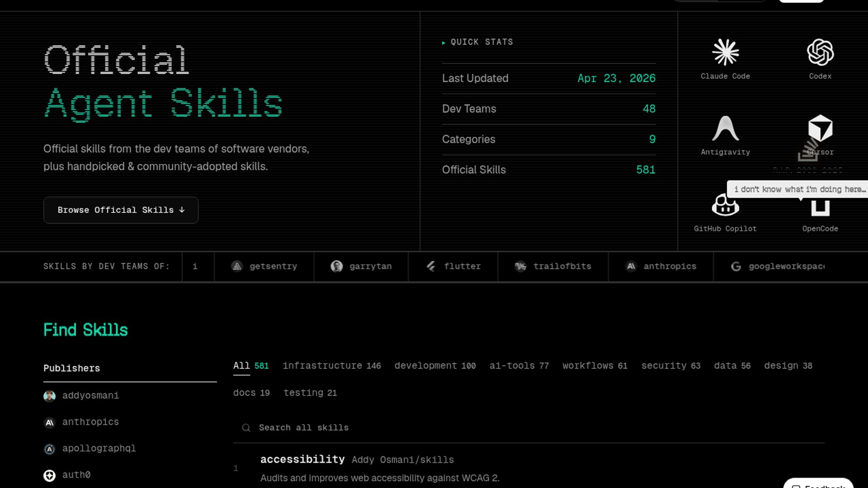
Task: Click the magnifier icon in search bar
Action: [x=246, y=427]
